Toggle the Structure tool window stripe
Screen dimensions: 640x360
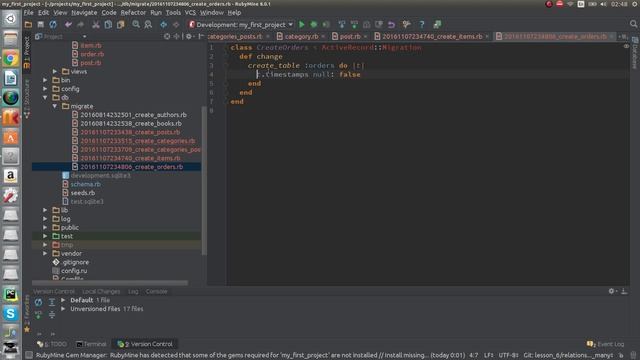27,99
